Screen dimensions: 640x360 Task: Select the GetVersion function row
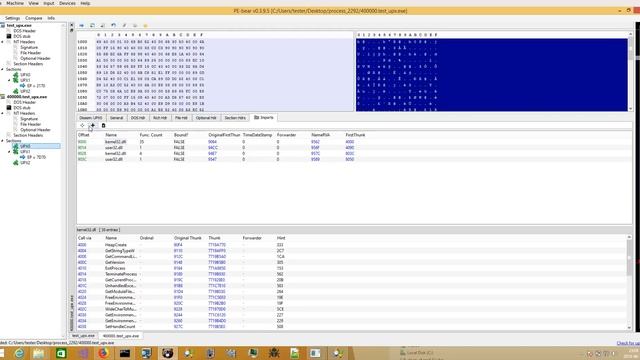(x=352, y=262)
